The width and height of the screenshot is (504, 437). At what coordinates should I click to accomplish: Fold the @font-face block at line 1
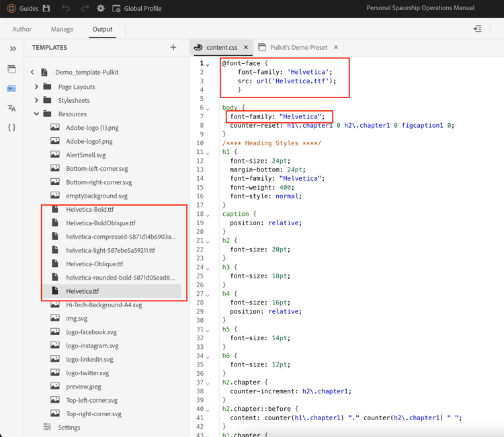(208, 64)
